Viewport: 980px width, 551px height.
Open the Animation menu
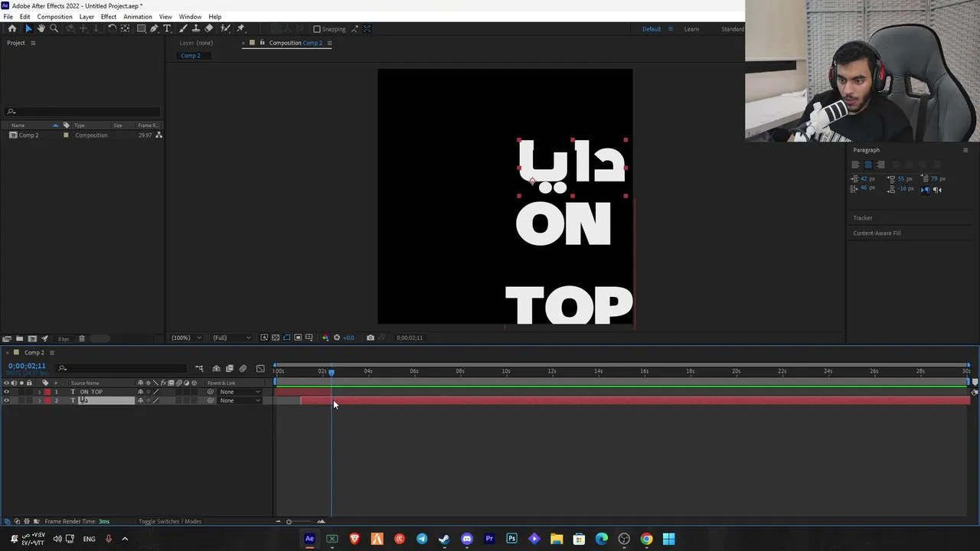pyautogui.click(x=138, y=17)
